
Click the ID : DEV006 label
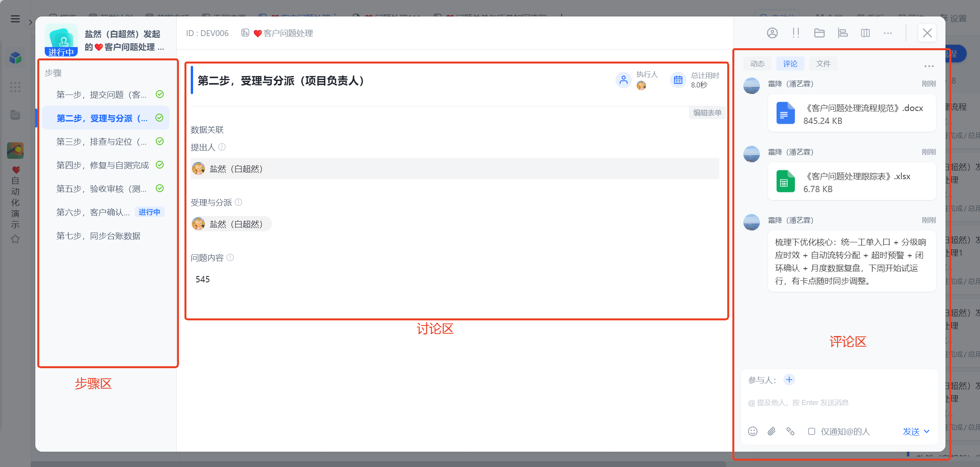(207, 33)
